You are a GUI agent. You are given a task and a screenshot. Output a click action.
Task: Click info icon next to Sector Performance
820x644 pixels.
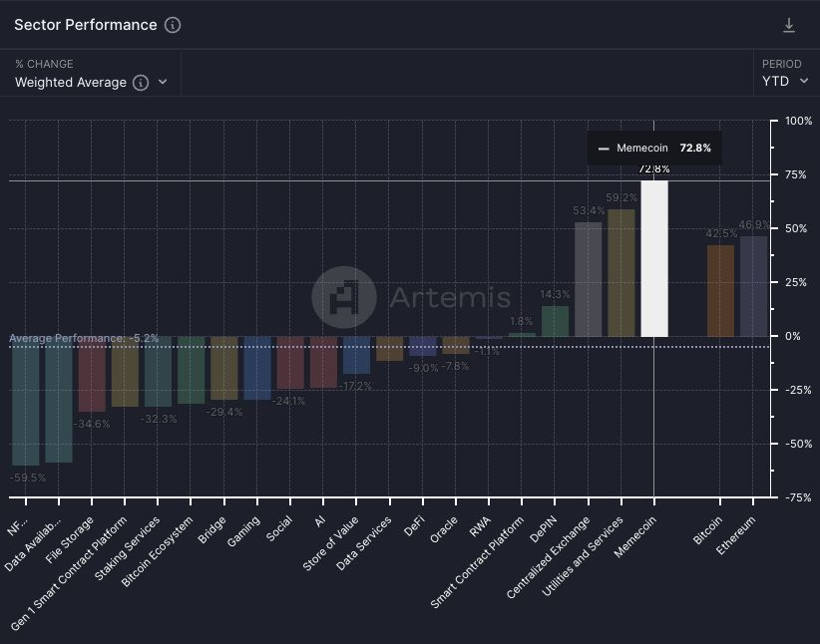point(173,25)
